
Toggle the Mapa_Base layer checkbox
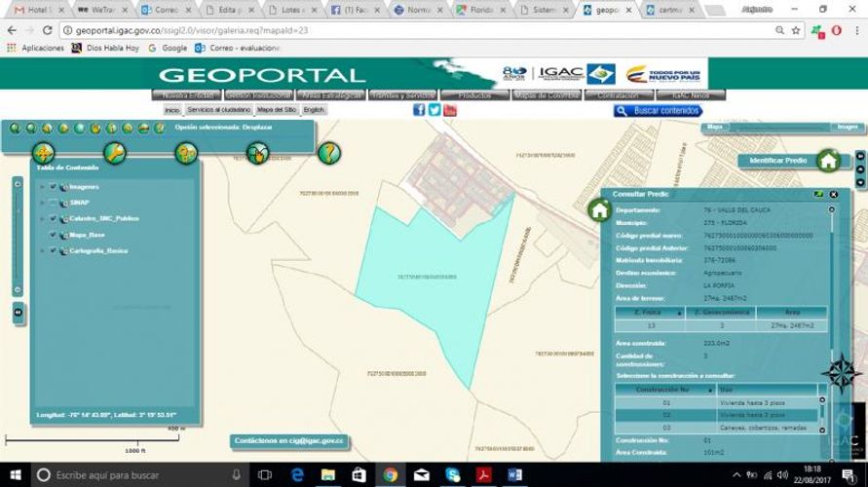(x=54, y=235)
